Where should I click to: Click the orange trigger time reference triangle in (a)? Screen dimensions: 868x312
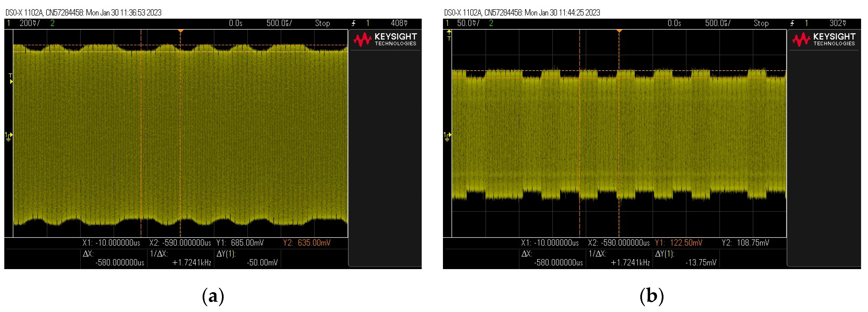[181, 31]
